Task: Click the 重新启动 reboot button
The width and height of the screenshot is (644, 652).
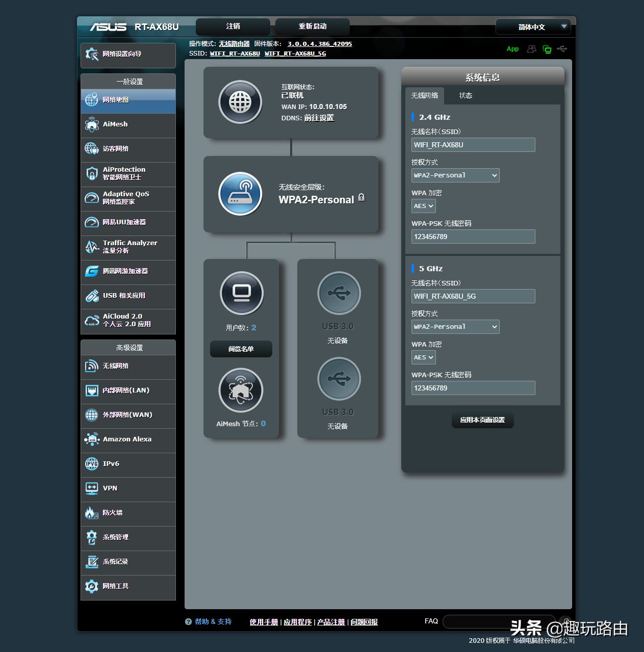Action: tap(313, 27)
